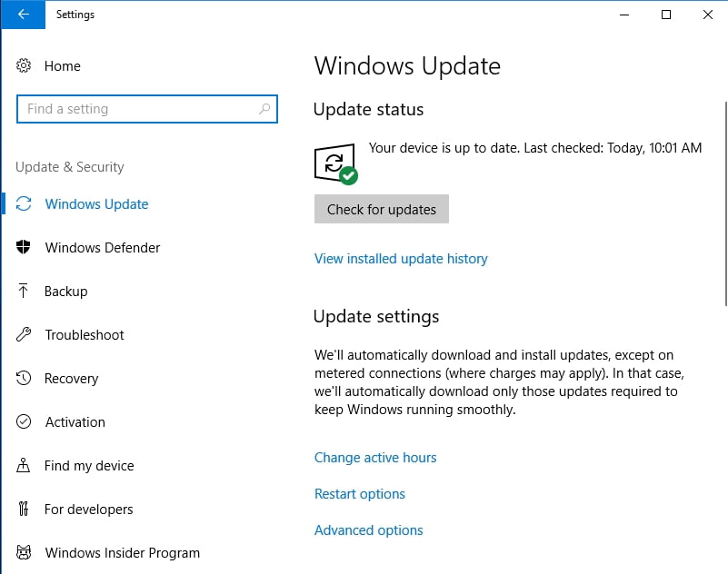This screenshot has height=574, width=728.
Task: Open Find my device settings
Action: click(x=89, y=466)
